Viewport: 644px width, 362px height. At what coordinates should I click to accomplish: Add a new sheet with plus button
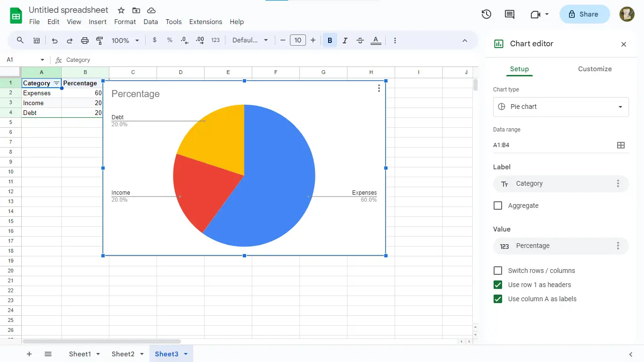coord(29,354)
